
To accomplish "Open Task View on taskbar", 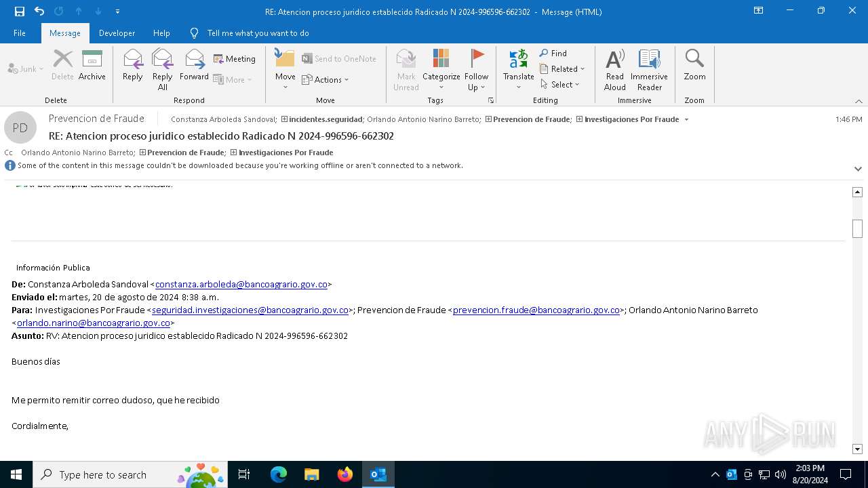I will point(244,474).
